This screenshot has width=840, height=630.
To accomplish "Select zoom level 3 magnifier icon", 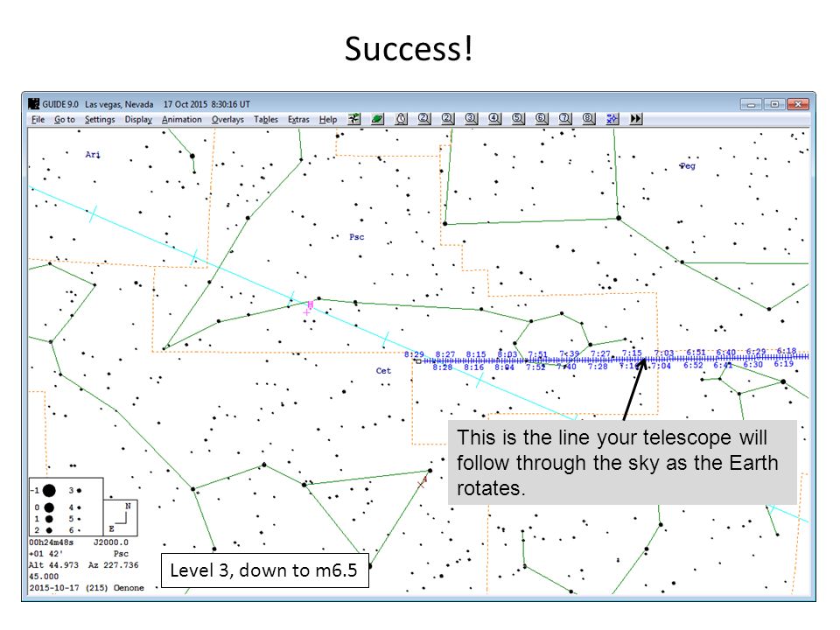I will pos(471,119).
